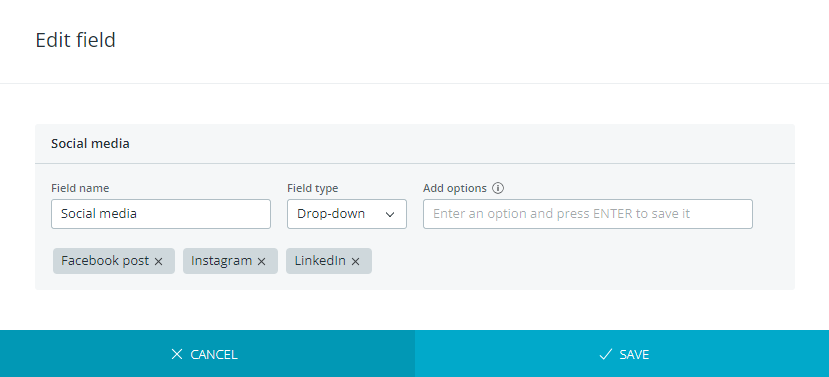Click the Add options label text
The width and height of the screenshot is (829, 377).
[x=455, y=188]
